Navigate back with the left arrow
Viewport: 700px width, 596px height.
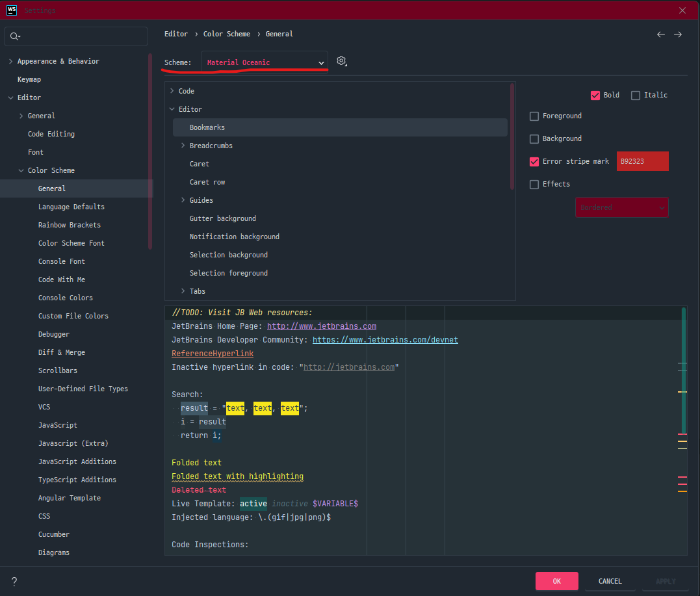(x=661, y=34)
